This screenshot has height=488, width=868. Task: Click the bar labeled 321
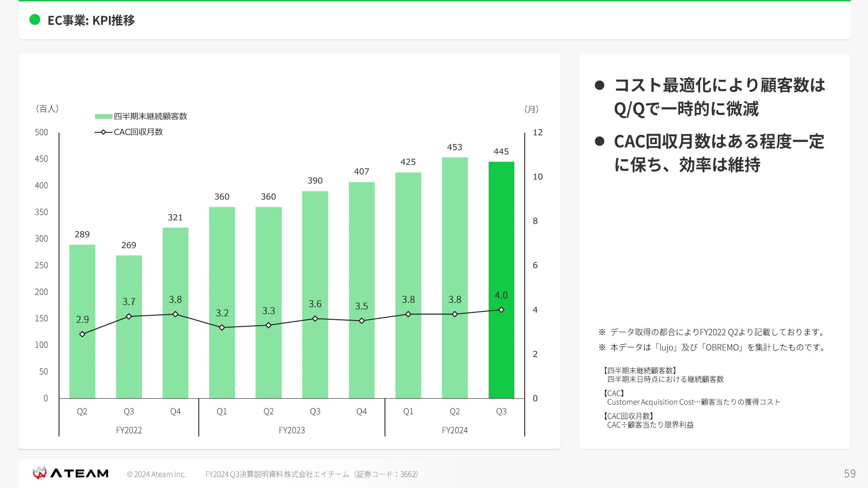coord(175,313)
